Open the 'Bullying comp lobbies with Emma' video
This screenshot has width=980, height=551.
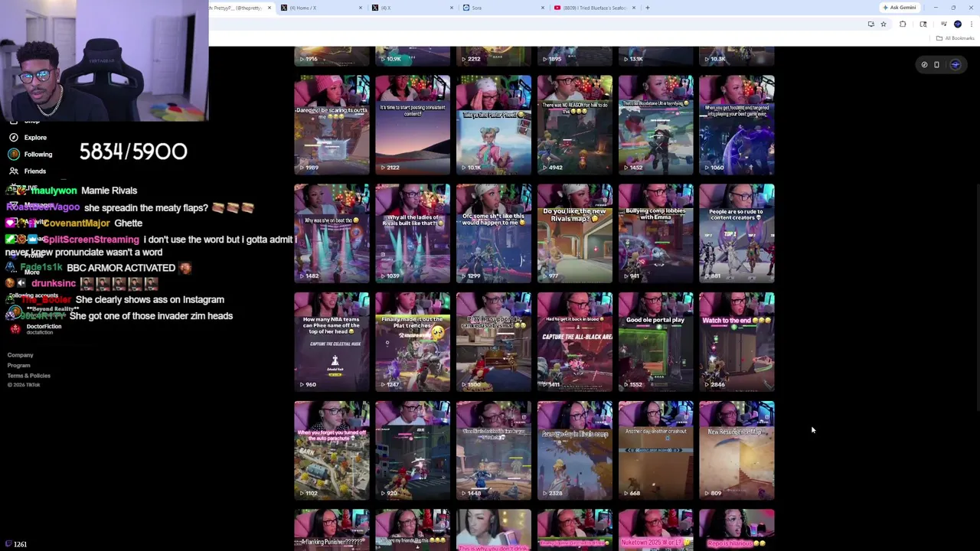(x=656, y=233)
